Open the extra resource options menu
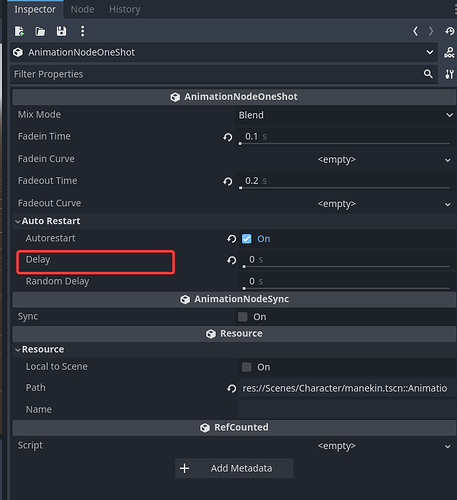 [82, 31]
